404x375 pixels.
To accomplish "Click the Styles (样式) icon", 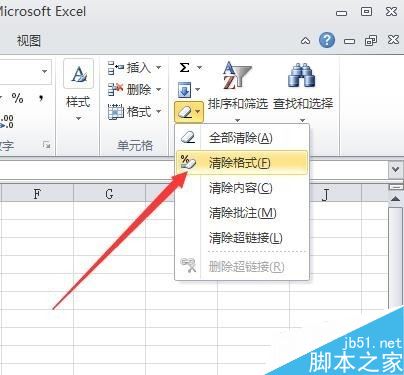I will point(78,74).
